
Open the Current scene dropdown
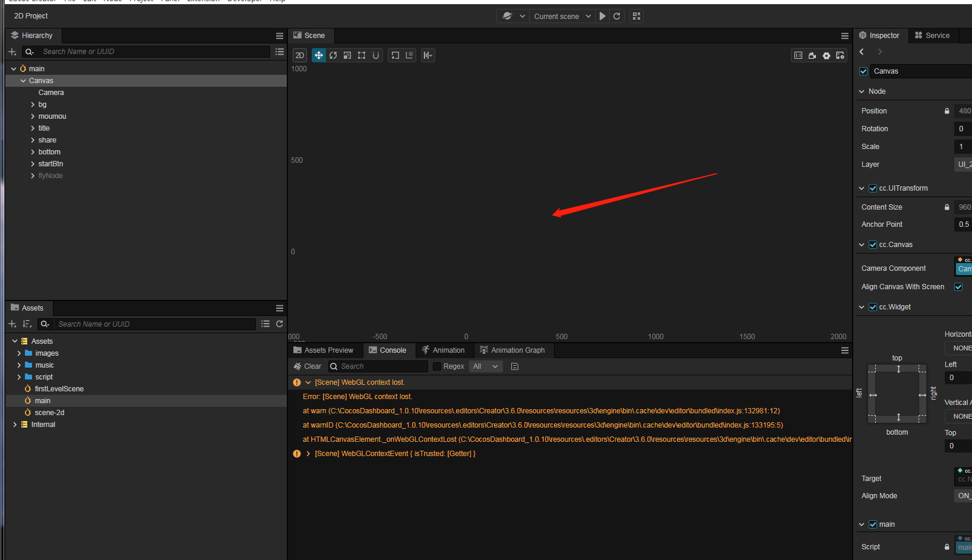[x=562, y=16]
